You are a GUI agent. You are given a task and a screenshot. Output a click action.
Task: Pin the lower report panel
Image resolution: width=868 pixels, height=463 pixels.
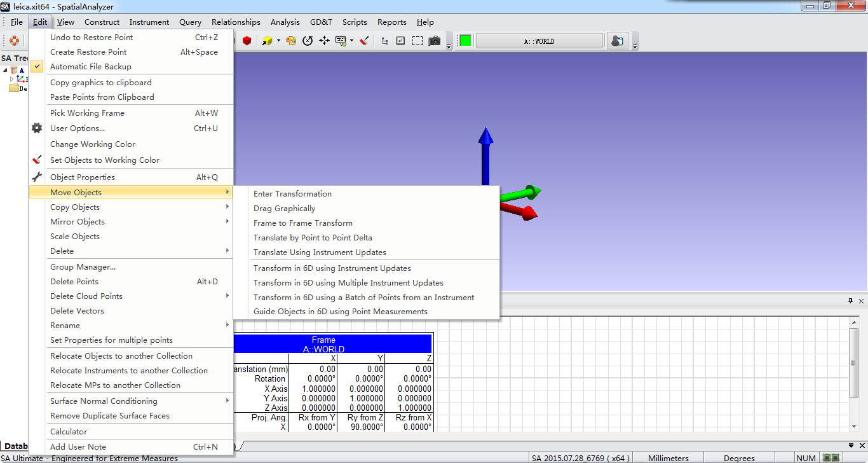coord(850,300)
